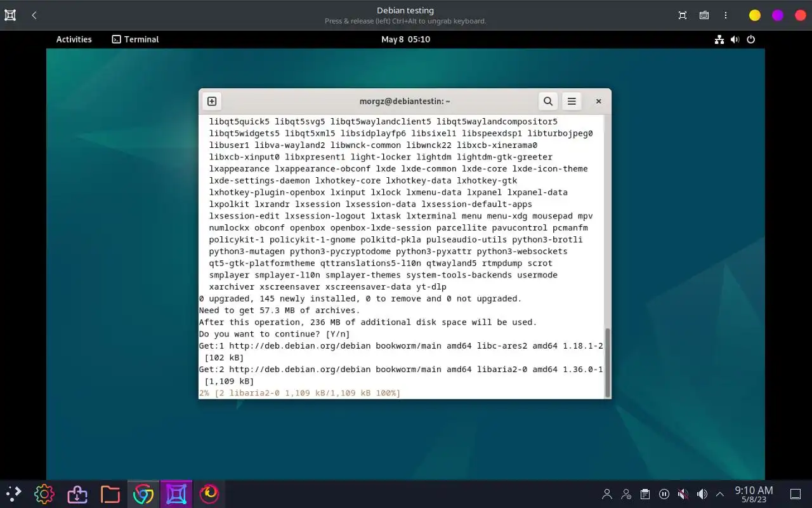
Task: Open the keyboard shortcuts icon in header
Action: tap(704, 15)
